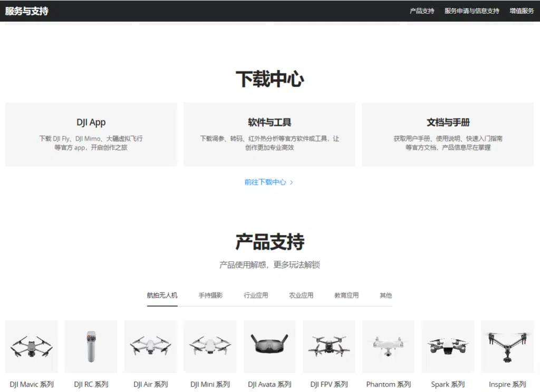Open the Spark series drone image
The width and height of the screenshot is (540, 392).
point(448,347)
